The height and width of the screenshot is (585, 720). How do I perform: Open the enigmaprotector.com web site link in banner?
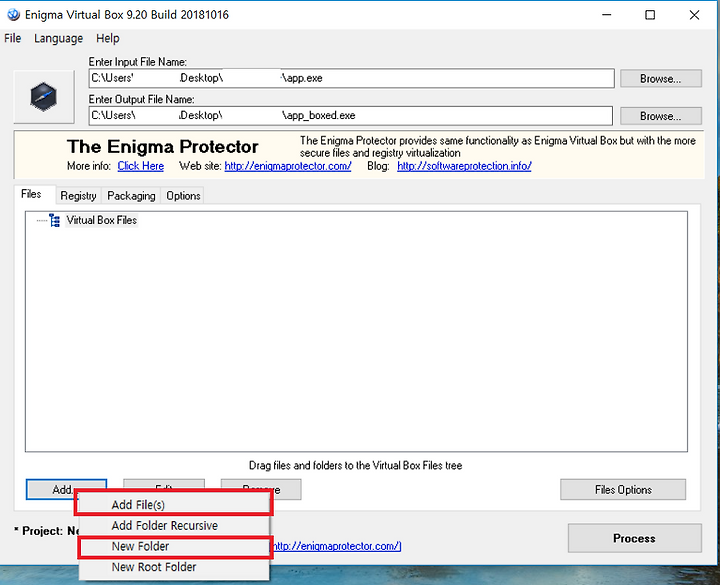coord(288,166)
